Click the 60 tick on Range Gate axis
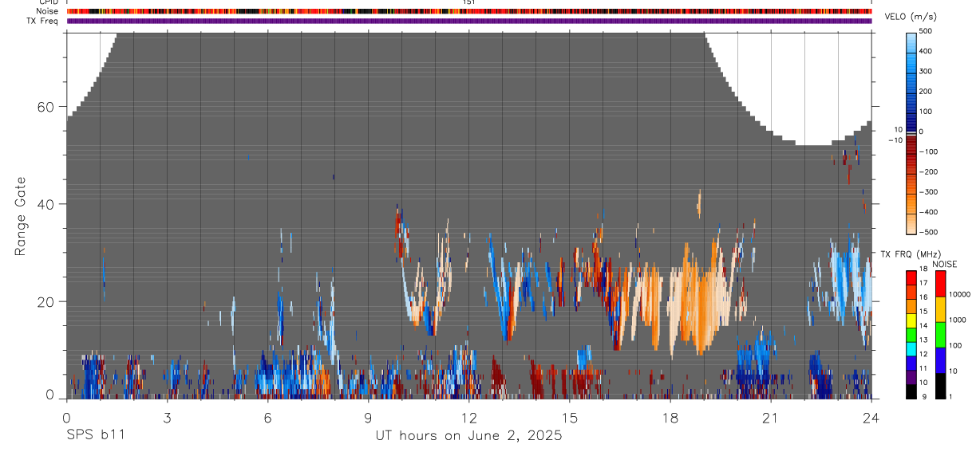Image resolution: width=980 pixels, height=452 pixels. click(45, 107)
